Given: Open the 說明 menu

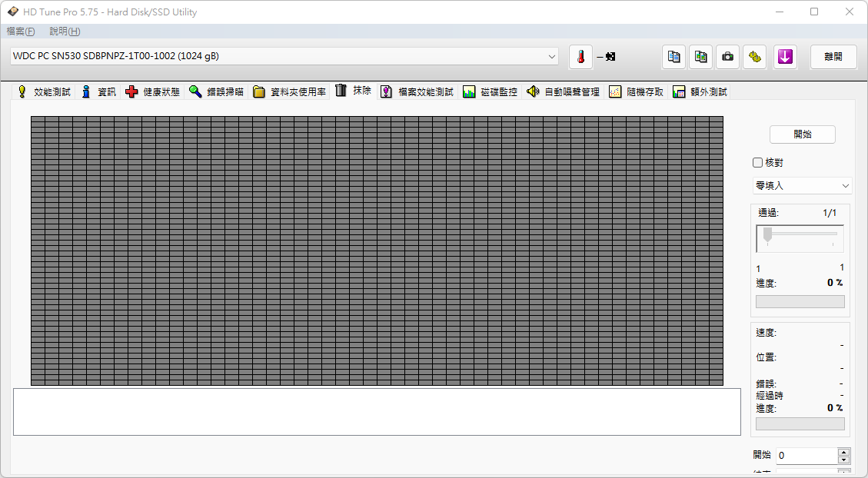Looking at the screenshot, I should pyautogui.click(x=65, y=32).
